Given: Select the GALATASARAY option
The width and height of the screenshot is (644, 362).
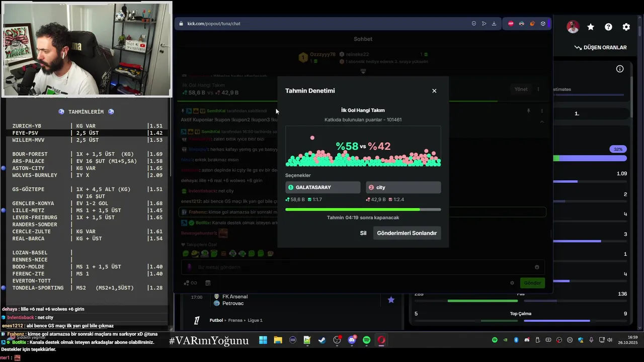Looking at the screenshot, I should (323, 188).
